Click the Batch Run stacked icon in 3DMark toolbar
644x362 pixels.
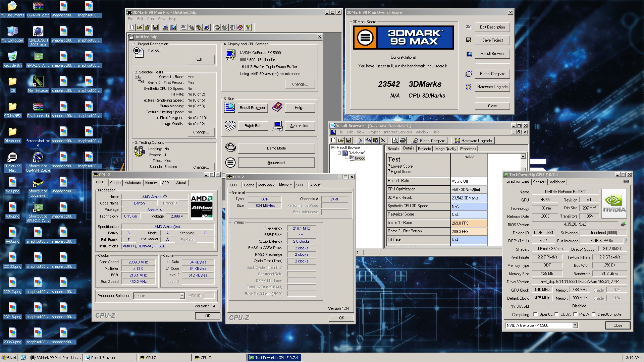point(232,27)
